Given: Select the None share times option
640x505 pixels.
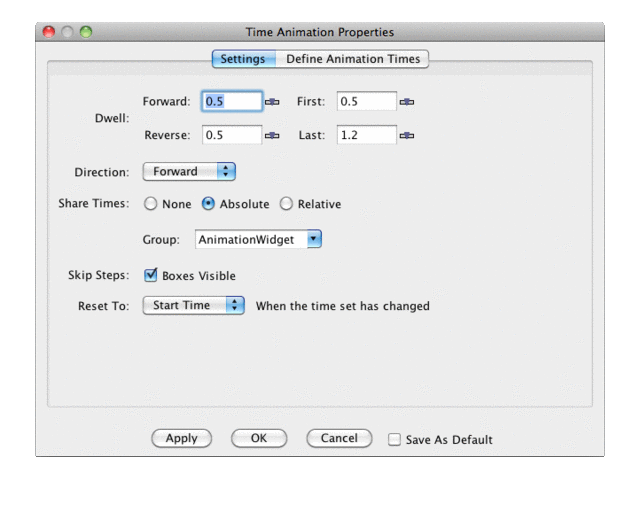Looking at the screenshot, I should 151,204.
